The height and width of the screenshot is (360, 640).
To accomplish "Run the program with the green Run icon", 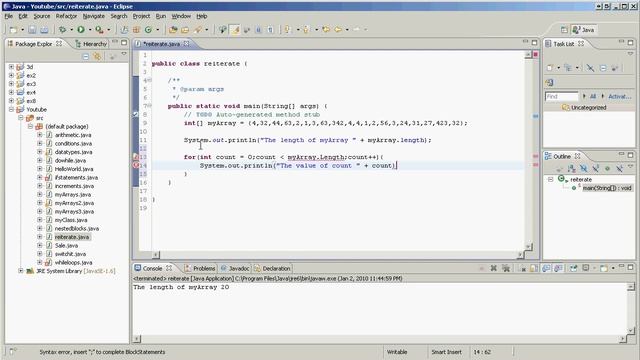I will [x=81, y=30].
